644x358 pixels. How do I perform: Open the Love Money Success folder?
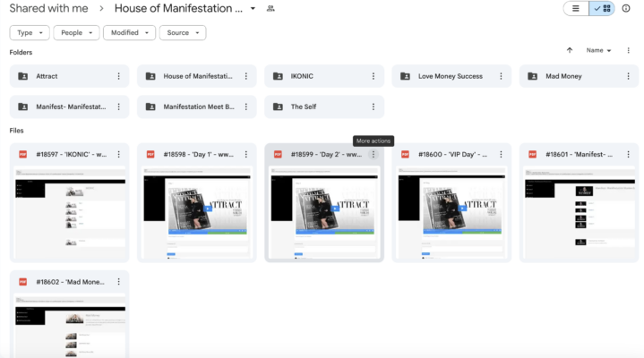tap(450, 76)
